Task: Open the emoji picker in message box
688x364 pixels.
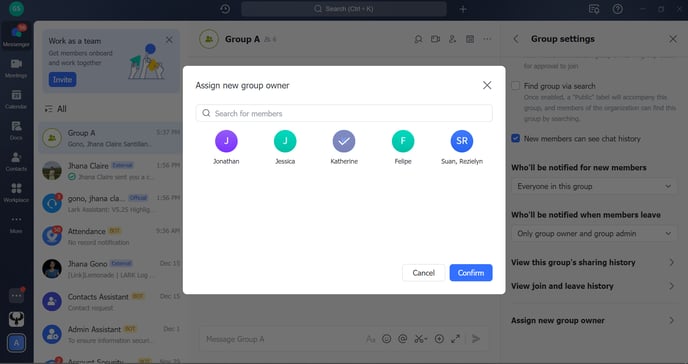Action: 386,339
